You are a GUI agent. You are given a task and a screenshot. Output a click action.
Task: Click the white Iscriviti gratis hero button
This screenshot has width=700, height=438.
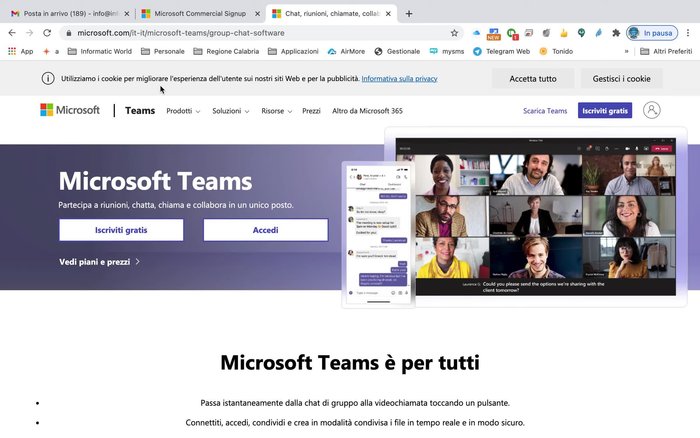(121, 230)
